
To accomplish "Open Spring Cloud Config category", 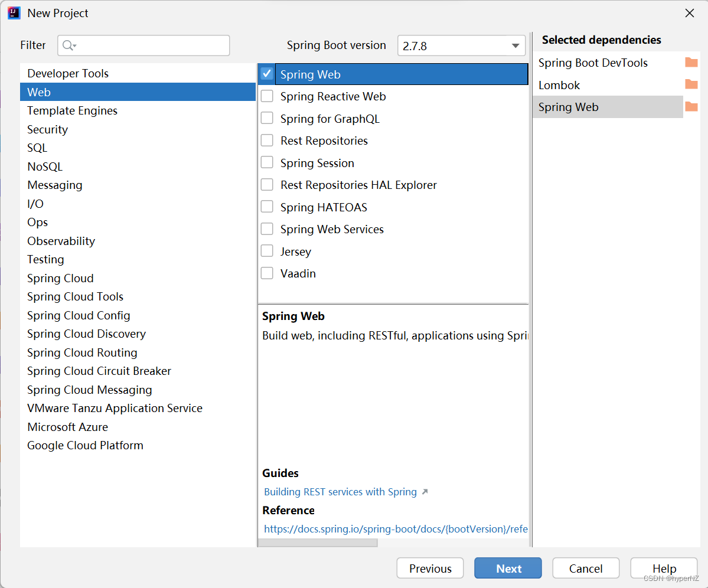I will (x=138, y=315).
